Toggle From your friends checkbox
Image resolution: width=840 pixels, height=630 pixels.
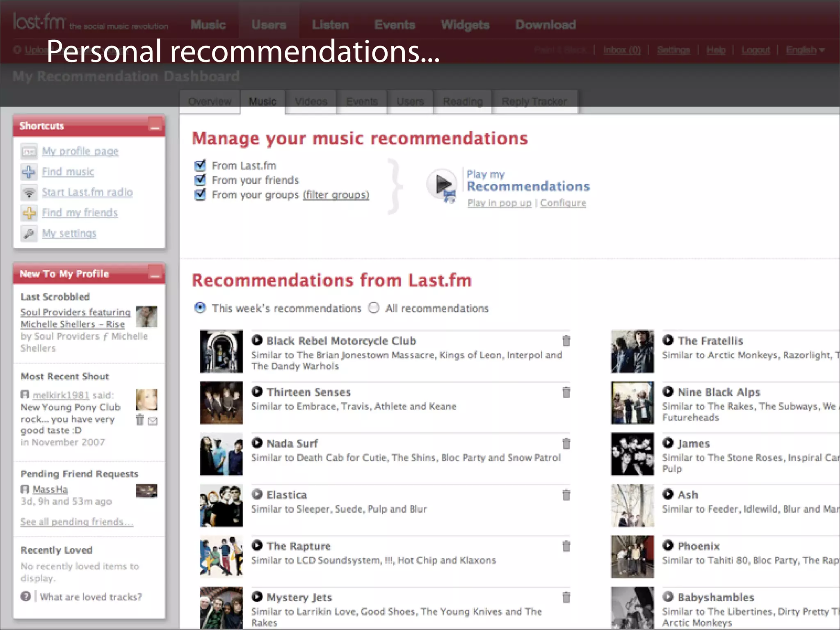(x=200, y=180)
